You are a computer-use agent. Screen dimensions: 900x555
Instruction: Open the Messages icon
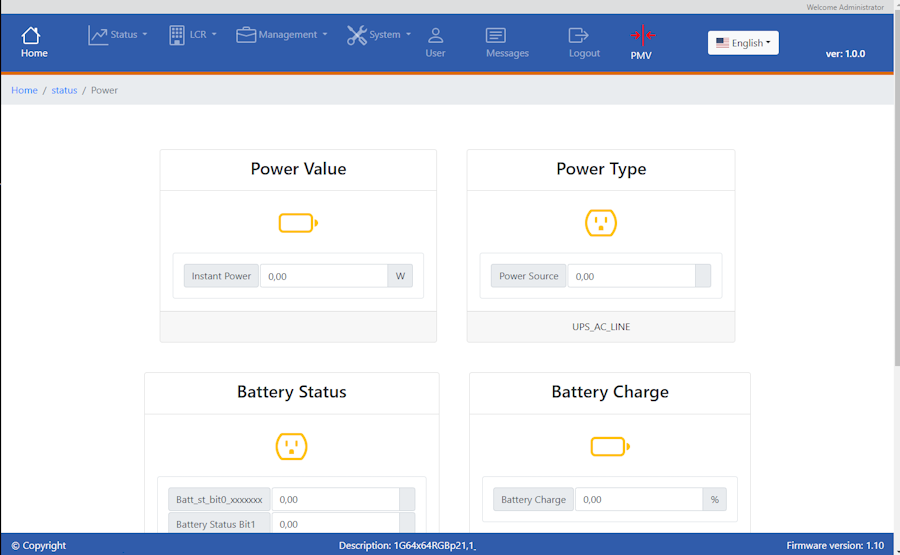pyautogui.click(x=495, y=36)
